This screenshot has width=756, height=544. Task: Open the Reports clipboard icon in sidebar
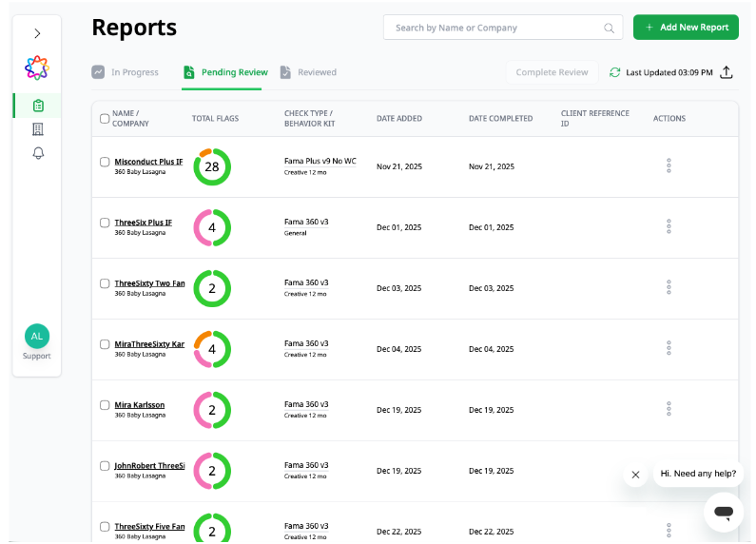pyautogui.click(x=38, y=106)
